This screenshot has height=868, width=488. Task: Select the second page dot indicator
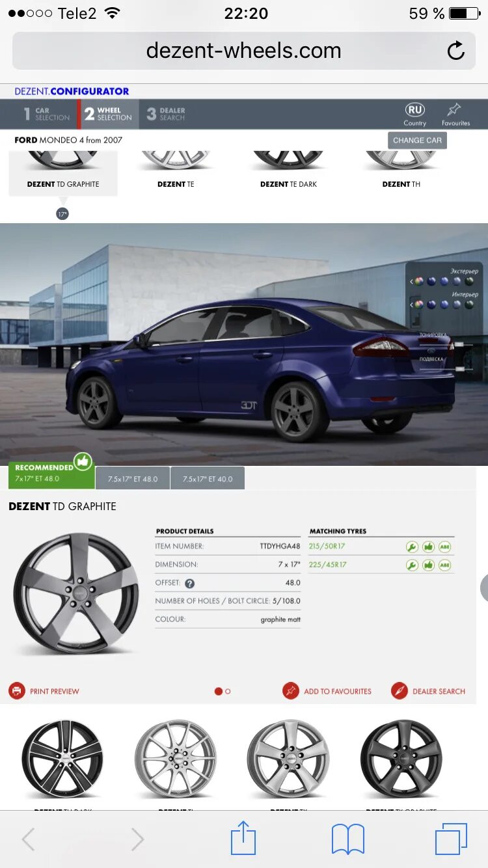pyautogui.click(x=228, y=692)
